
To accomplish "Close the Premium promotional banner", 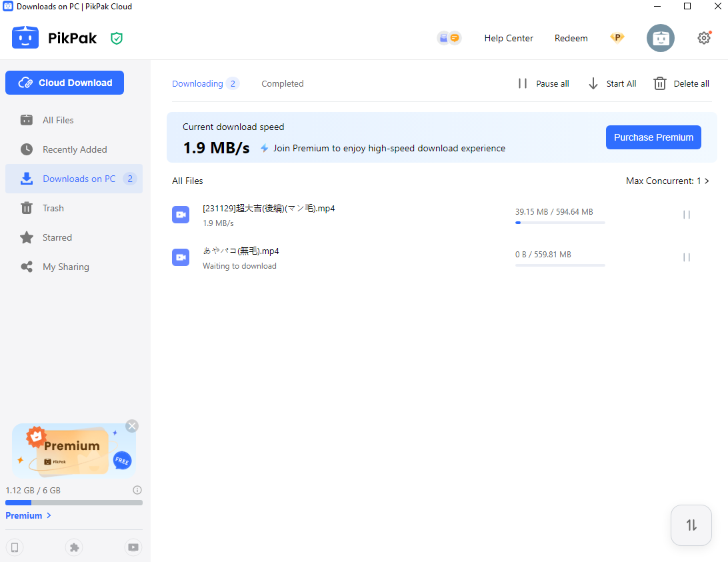I will coord(132,426).
